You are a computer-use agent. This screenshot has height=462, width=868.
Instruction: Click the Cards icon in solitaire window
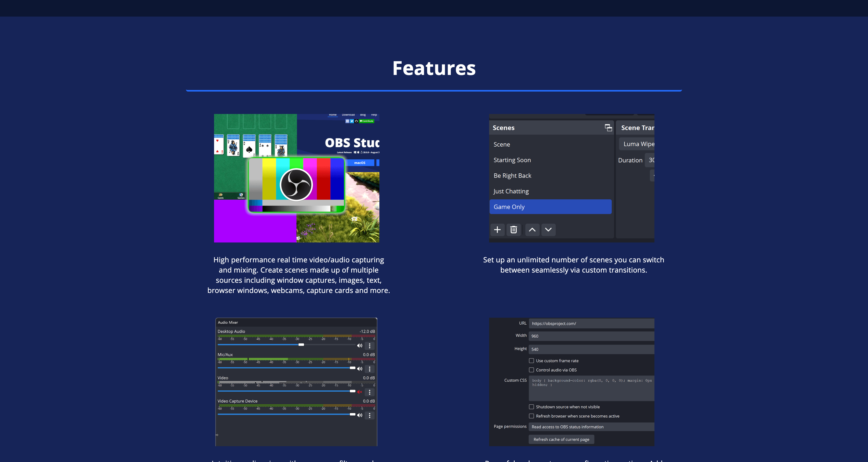tap(220, 196)
